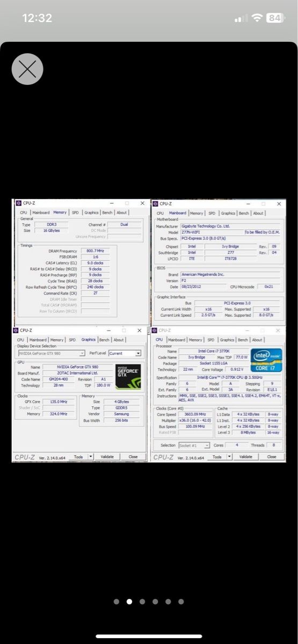The height and width of the screenshot is (644, 298).
Task: Click the GPU memory Vendor field Samsung
Action: point(121,414)
